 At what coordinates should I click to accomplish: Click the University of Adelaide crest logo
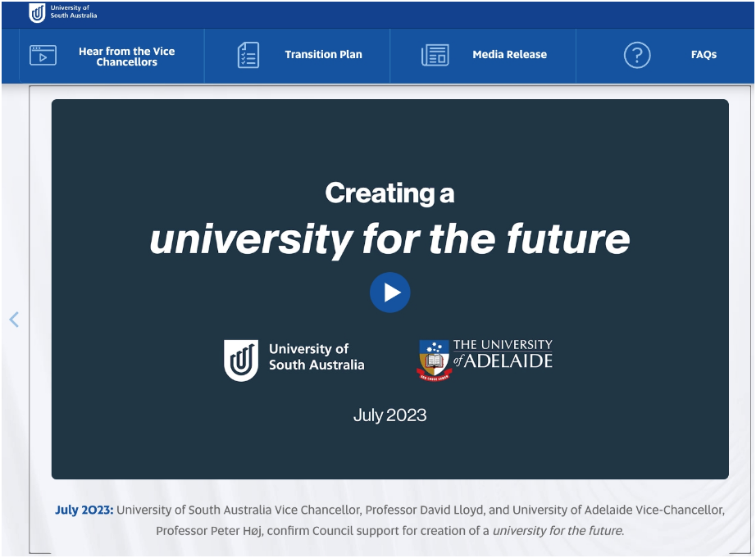tap(485, 360)
